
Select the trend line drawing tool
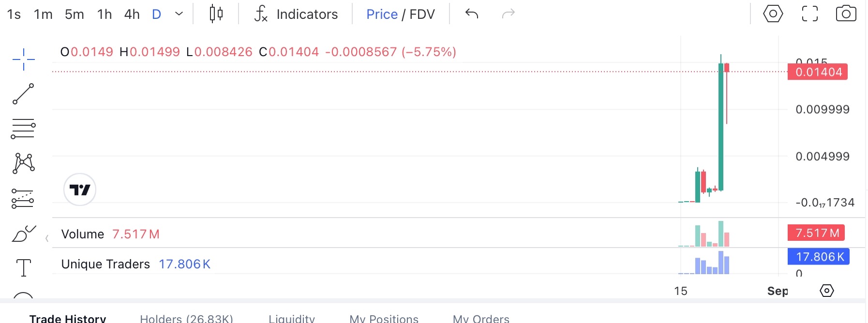23,94
